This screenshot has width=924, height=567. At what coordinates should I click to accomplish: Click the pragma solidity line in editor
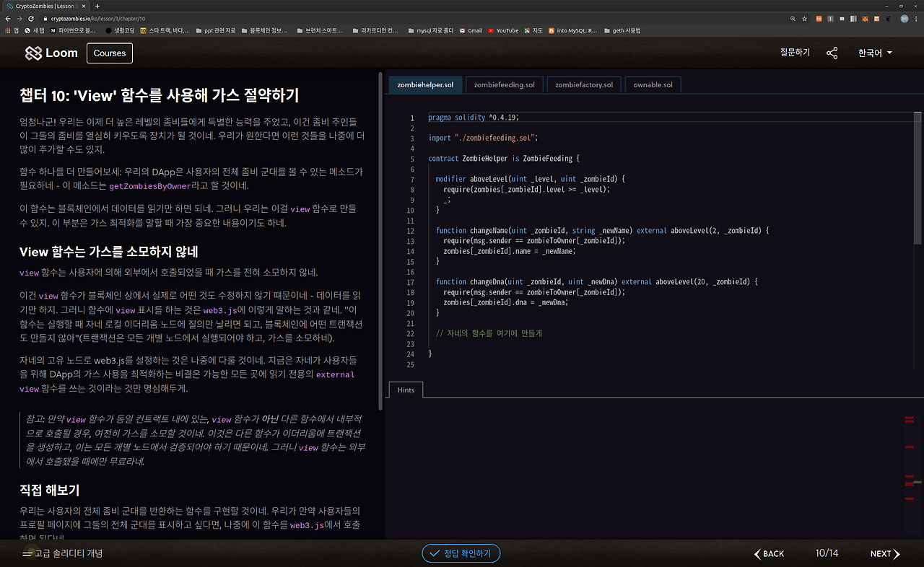click(474, 117)
